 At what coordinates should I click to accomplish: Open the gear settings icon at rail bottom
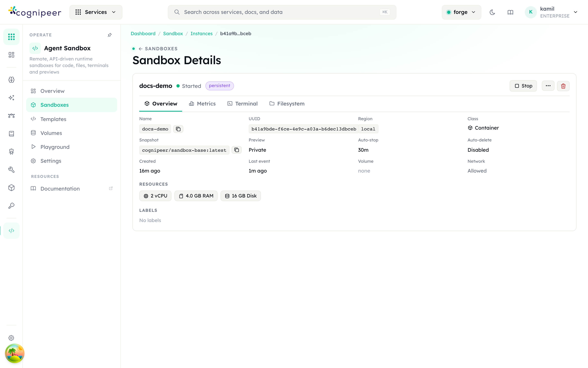pos(11,338)
